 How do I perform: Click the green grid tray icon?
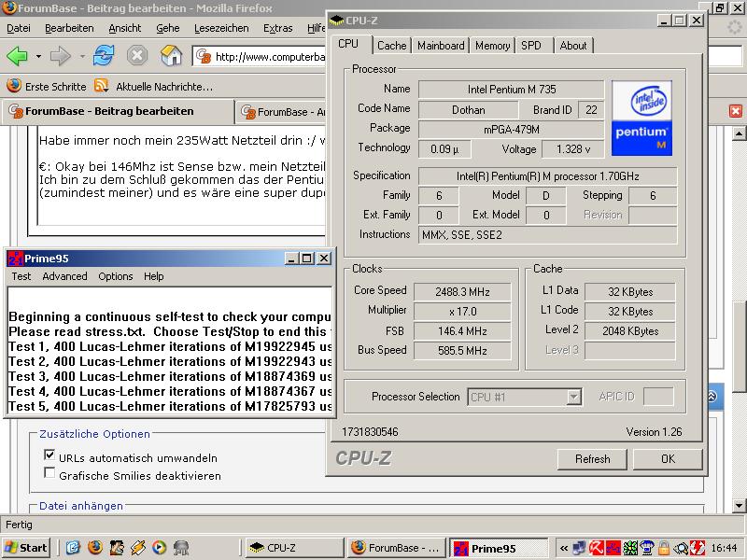(629, 548)
